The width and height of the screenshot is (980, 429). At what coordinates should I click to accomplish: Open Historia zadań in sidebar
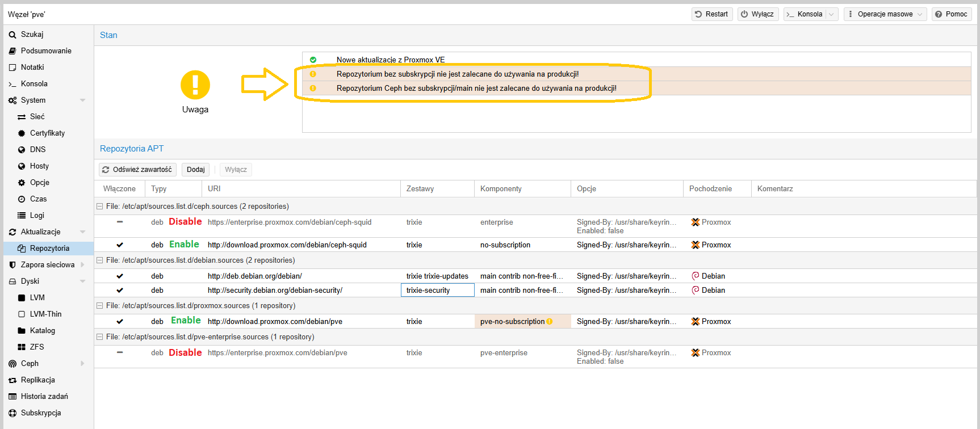(x=44, y=397)
